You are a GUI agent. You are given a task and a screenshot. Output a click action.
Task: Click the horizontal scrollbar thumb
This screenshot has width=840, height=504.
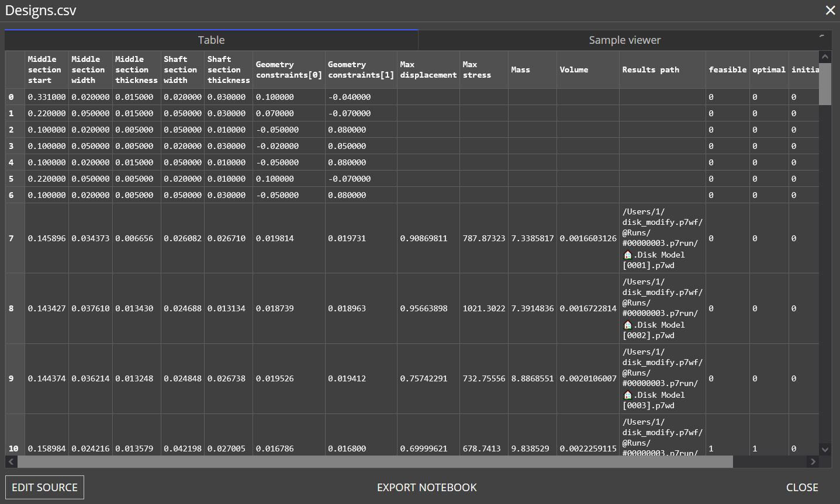pyautogui.click(x=374, y=462)
